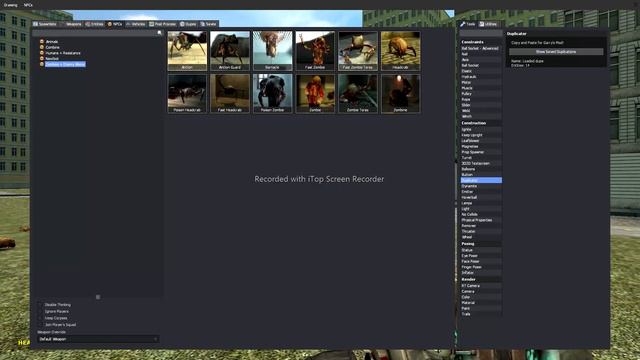The width and height of the screenshot is (640, 360).
Task: Select the Winch constraint tool
Action: [x=481, y=117]
